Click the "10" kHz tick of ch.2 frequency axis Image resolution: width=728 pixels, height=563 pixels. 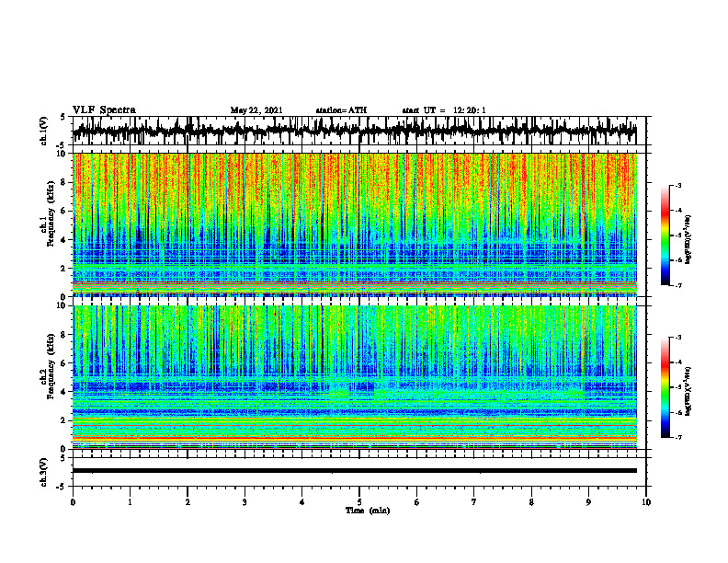tap(63, 305)
